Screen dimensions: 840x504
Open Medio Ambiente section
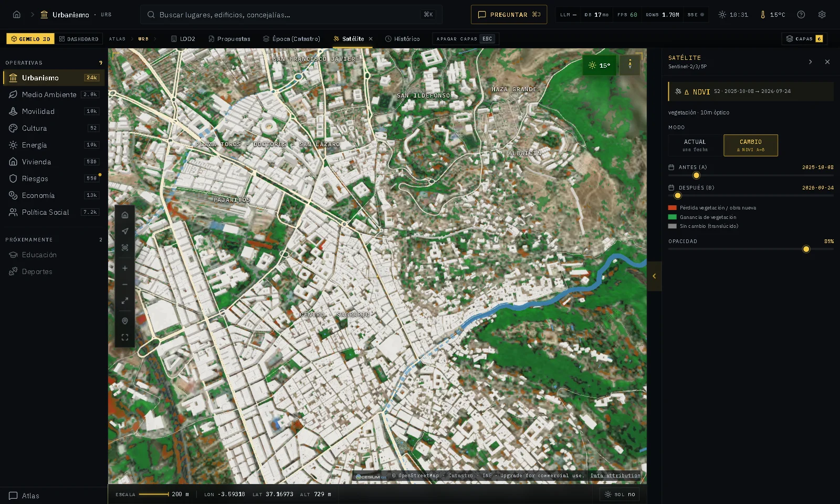click(x=54, y=94)
